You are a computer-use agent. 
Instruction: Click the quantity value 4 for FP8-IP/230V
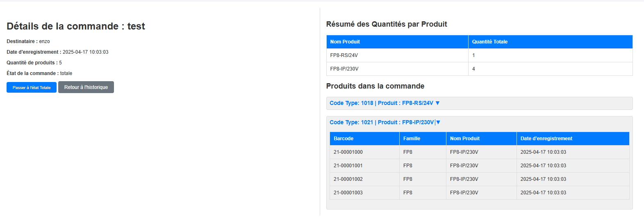(x=473, y=69)
